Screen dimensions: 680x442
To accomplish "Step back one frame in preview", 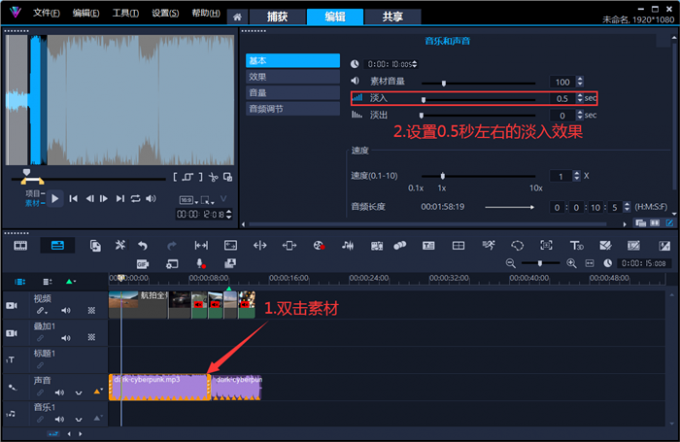I will pyautogui.click(x=89, y=199).
